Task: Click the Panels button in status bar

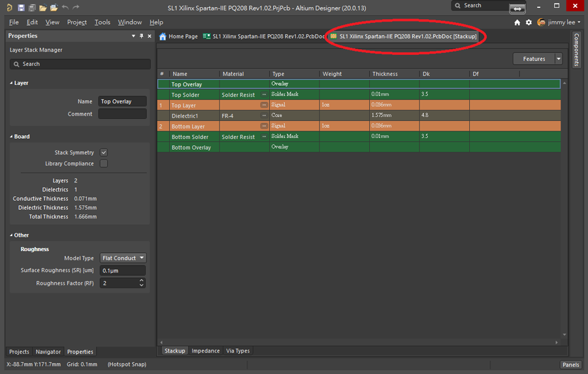Action: [570, 365]
